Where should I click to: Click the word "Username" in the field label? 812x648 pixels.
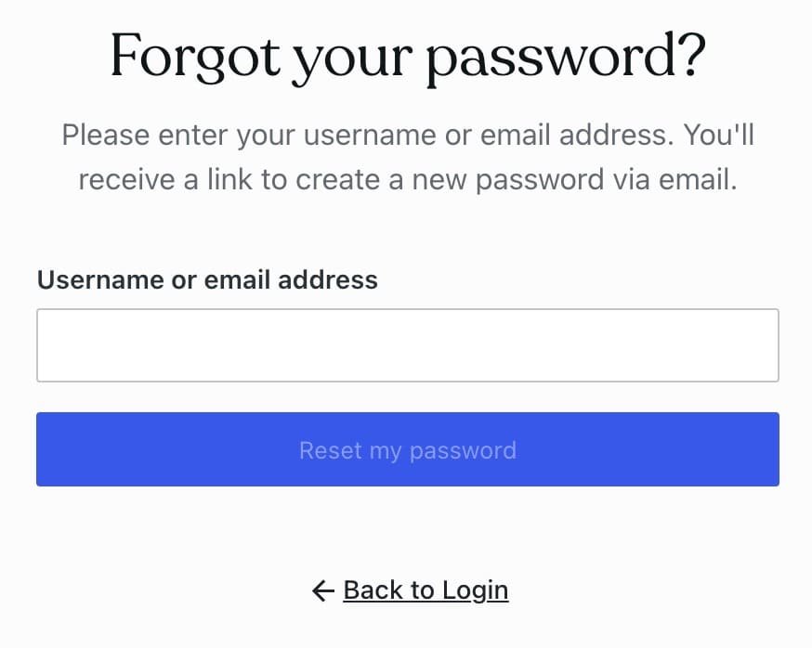[x=100, y=279]
